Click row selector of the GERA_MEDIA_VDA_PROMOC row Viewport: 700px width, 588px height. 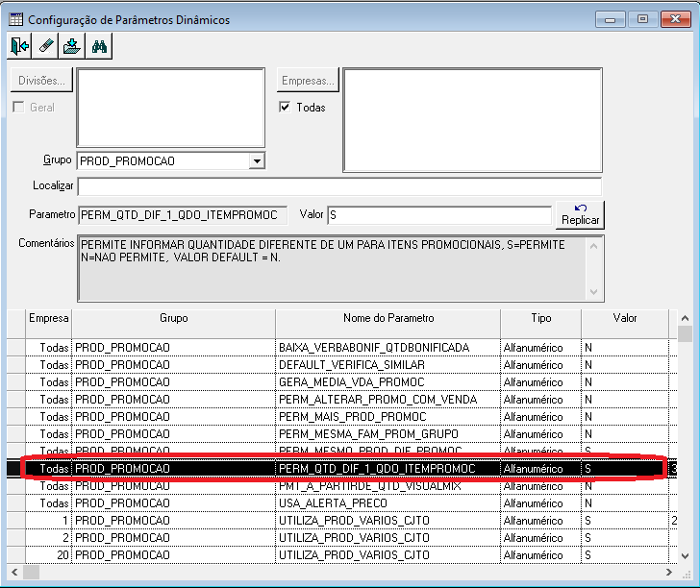click(16, 382)
